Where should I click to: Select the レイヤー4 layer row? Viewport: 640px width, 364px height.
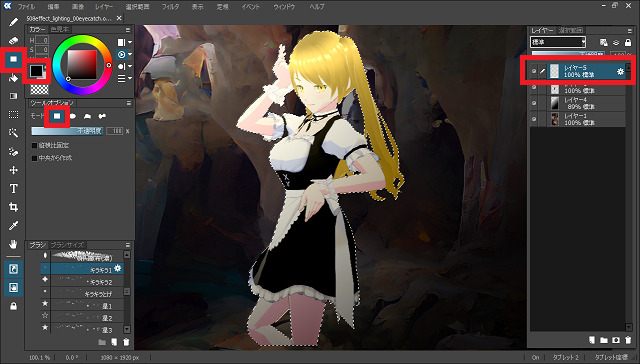pyautogui.click(x=578, y=103)
